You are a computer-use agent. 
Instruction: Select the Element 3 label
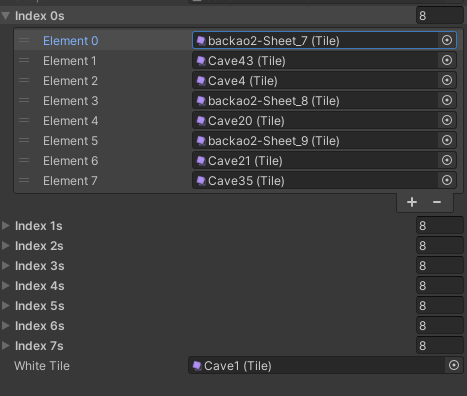(x=70, y=101)
